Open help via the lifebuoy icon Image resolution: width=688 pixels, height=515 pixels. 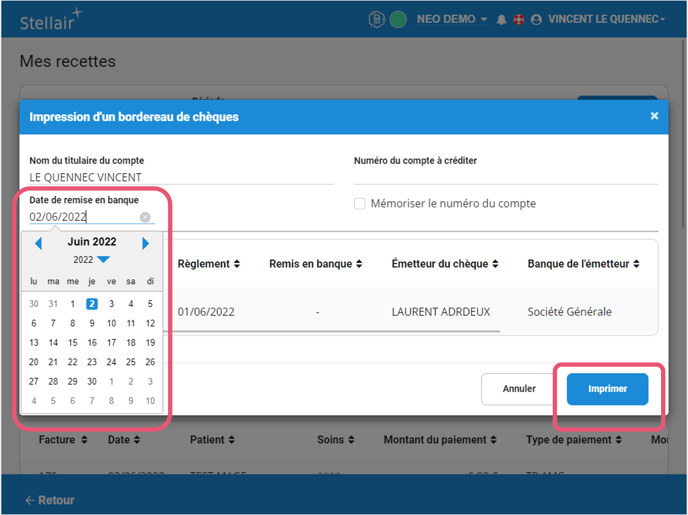518,19
